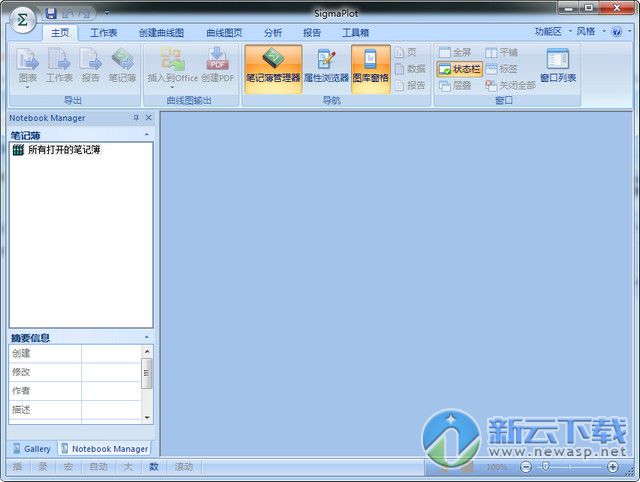Select 创建曲线图 ribbon tab
Screen dimensions: 640x482
click(x=161, y=33)
